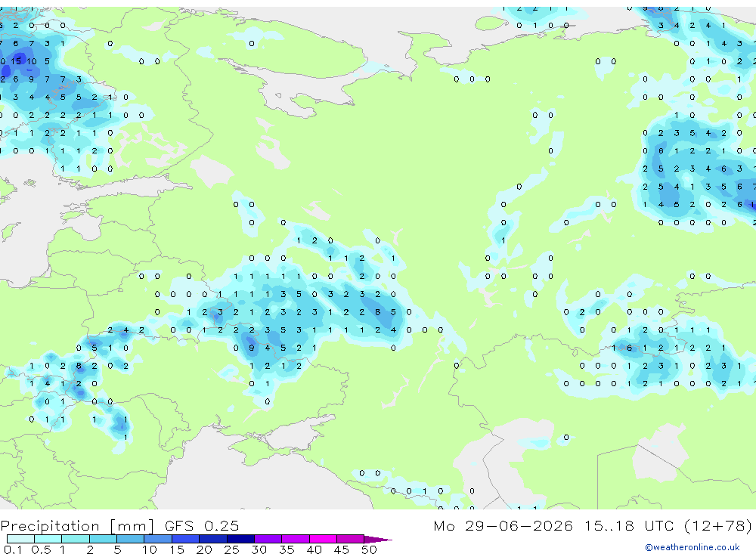Select the 45–50 mm legend swatch
The height and width of the screenshot is (554, 756).
[351, 539]
